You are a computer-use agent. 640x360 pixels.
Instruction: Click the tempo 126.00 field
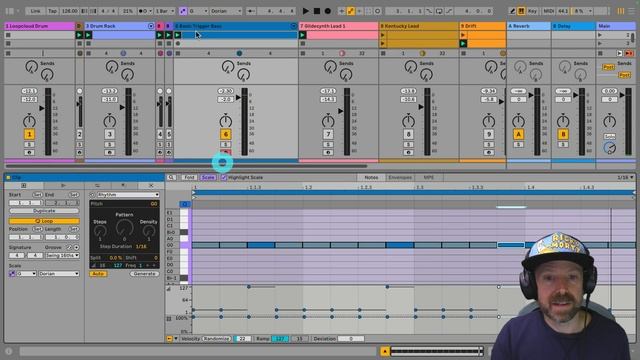click(x=70, y=11)
